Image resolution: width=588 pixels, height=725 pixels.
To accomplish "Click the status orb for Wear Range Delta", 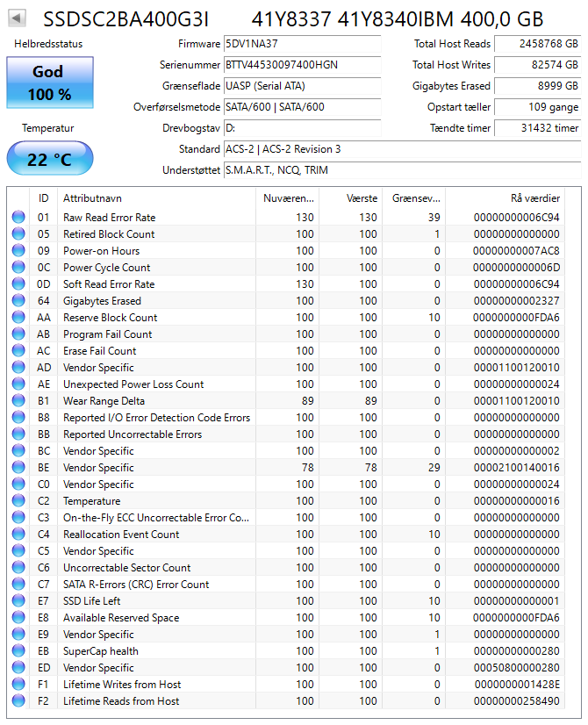I will coord(18,400).
